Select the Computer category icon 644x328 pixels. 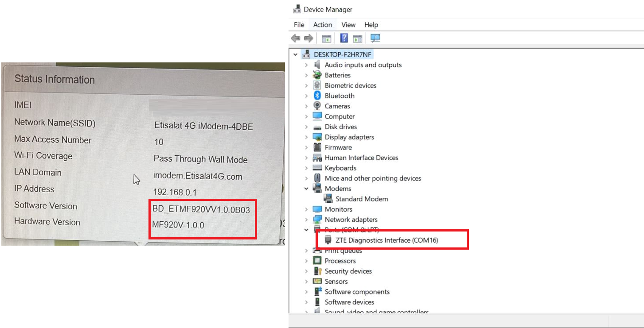(317, 116)
